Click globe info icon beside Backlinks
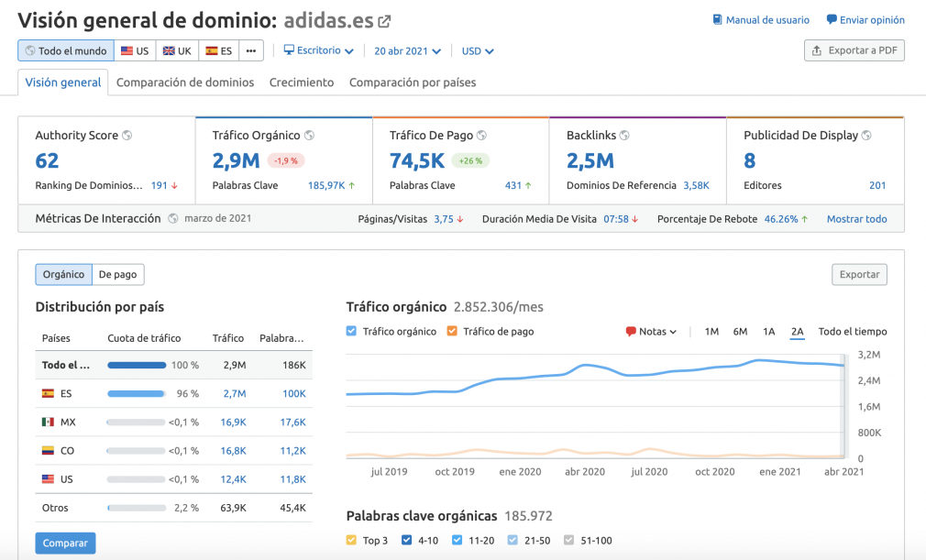Image resolution: width=926 pixels, height=560 pixels. [624, 135]
